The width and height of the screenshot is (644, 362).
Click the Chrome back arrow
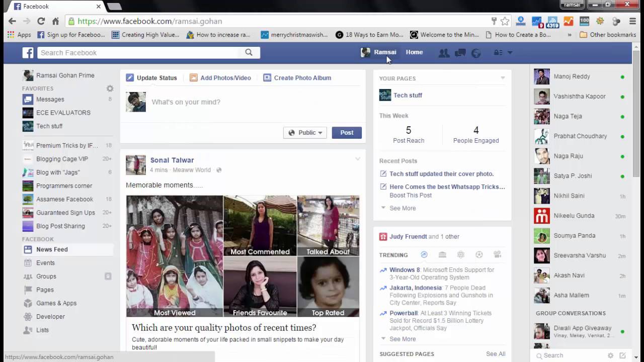pyautogui.click(x=12, y=21)
